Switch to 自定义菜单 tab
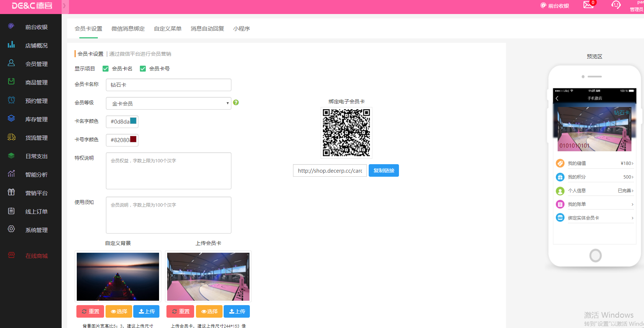The height and width of the screenshot is (328, 644). [168, 28]
